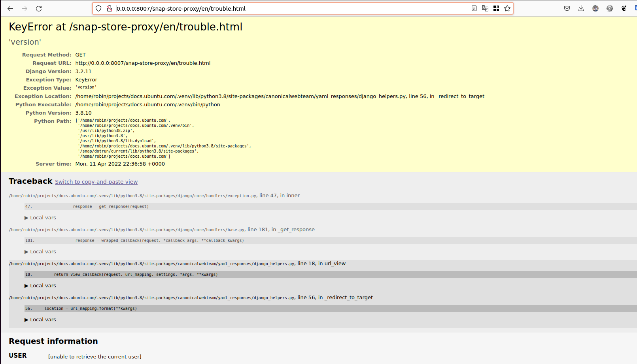This screenshot has width=637, height=364.
Task: Click the four-squares QR icon
Action: 496,8
